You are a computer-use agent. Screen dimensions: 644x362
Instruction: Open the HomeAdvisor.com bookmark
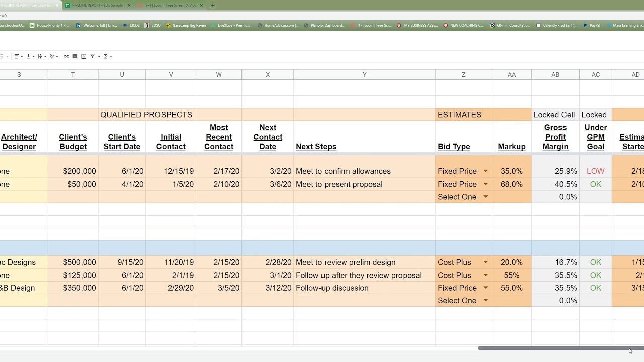278,25
